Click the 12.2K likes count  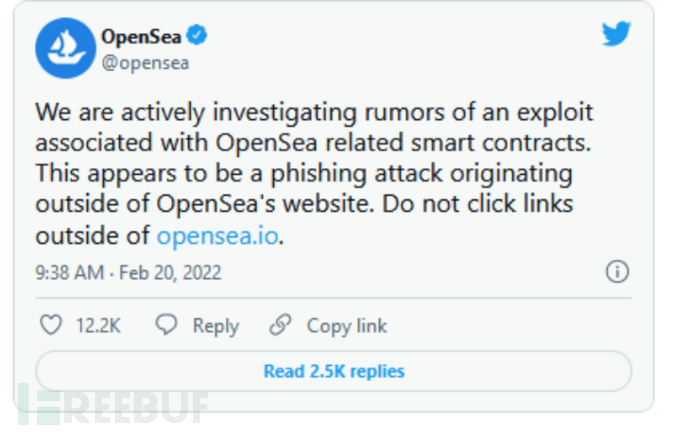pos(98,326)
